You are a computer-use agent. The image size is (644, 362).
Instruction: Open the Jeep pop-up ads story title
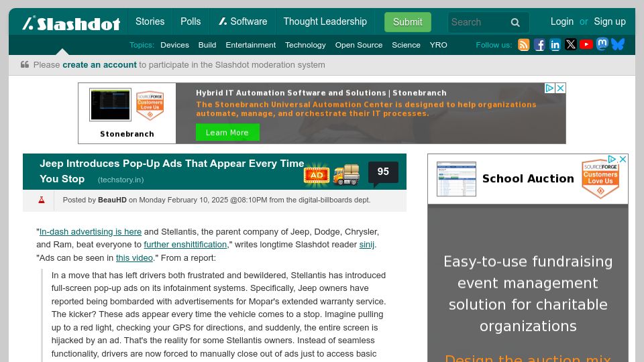click(x=172, y=171)
